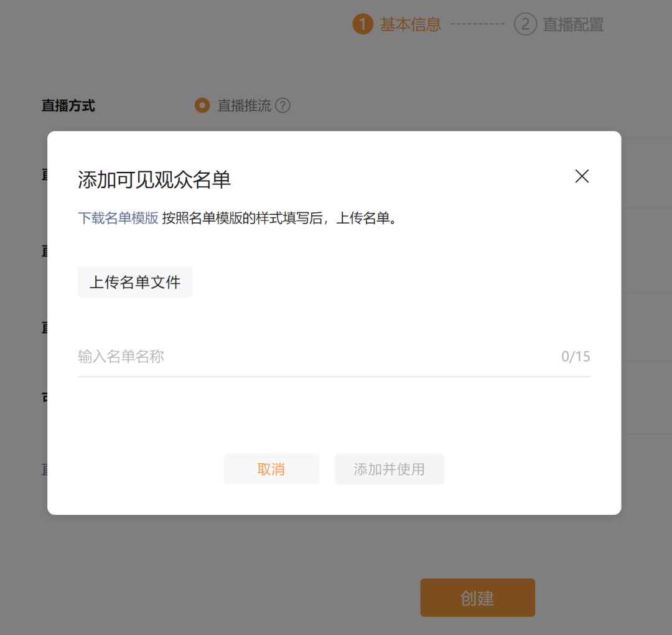Go to the 基本信息 step label
Screen dimensions: 672x635
point(411,24)
